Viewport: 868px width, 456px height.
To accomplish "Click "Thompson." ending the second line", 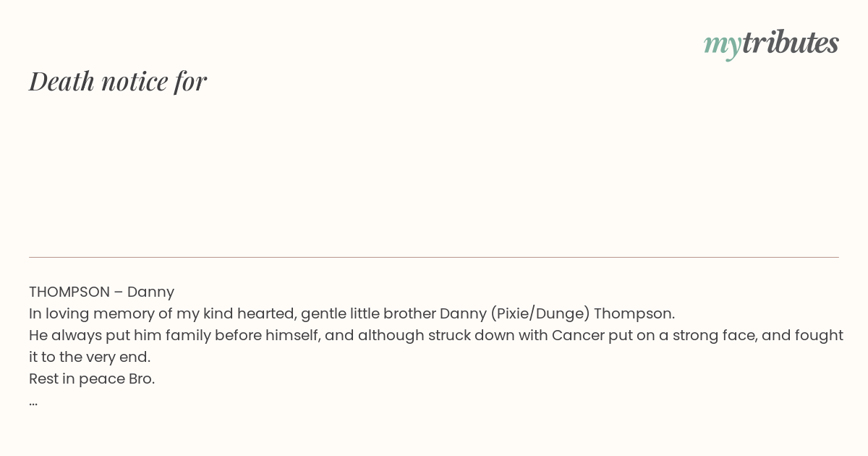I will [634, 313].
